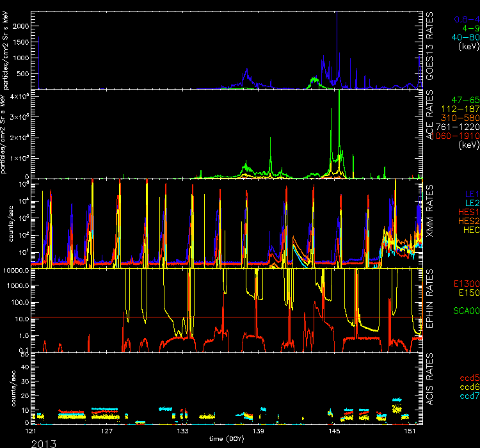
Task: Select the green SCA00 legend label
Action: pos(463,310)
